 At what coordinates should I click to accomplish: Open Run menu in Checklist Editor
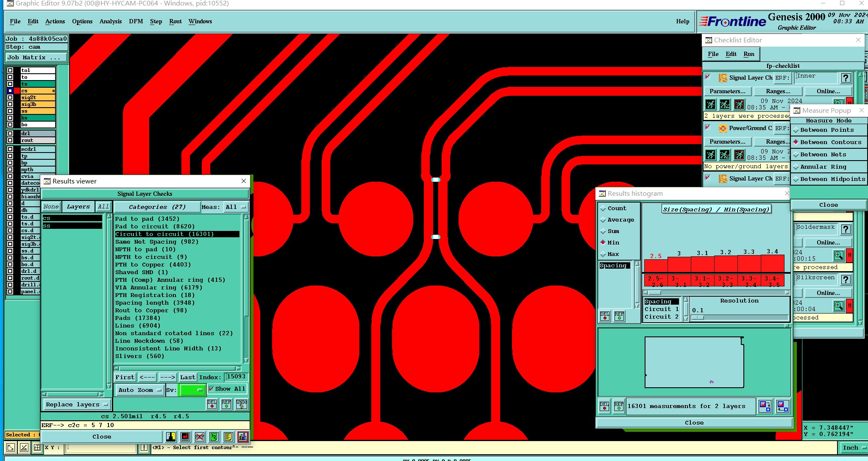click(749, 54)
